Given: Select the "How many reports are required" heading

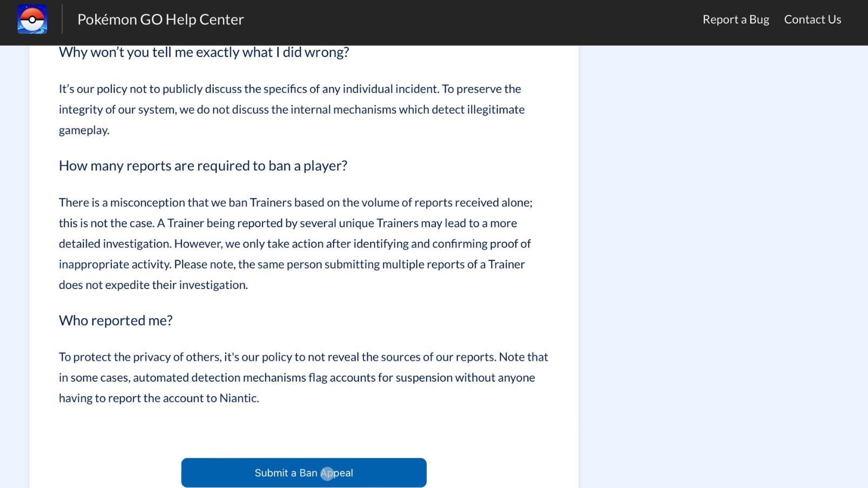Looking at the screenshot, I should click(203, 166).
